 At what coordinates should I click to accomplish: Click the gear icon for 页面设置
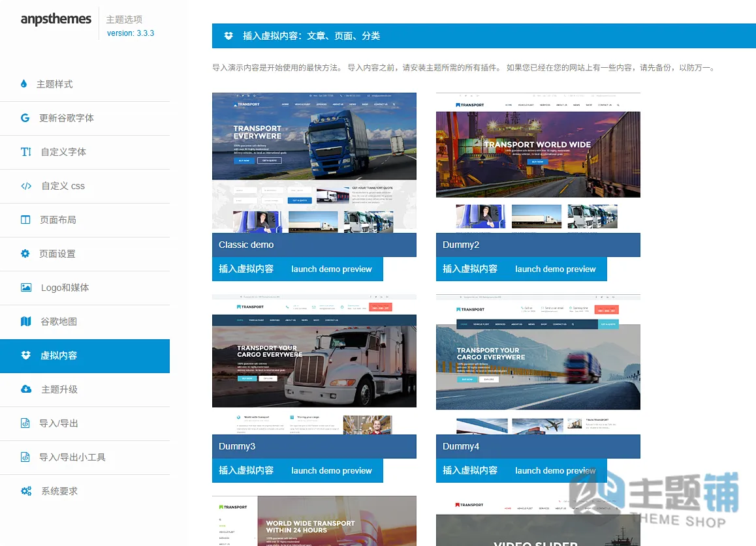[x=25, y=254]
